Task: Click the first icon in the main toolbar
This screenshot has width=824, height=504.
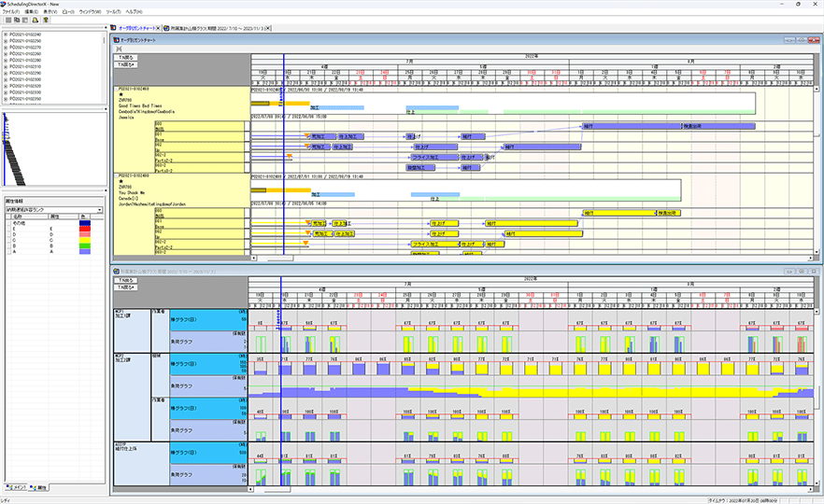Action: pyautogui.click(x=6, y=19)
